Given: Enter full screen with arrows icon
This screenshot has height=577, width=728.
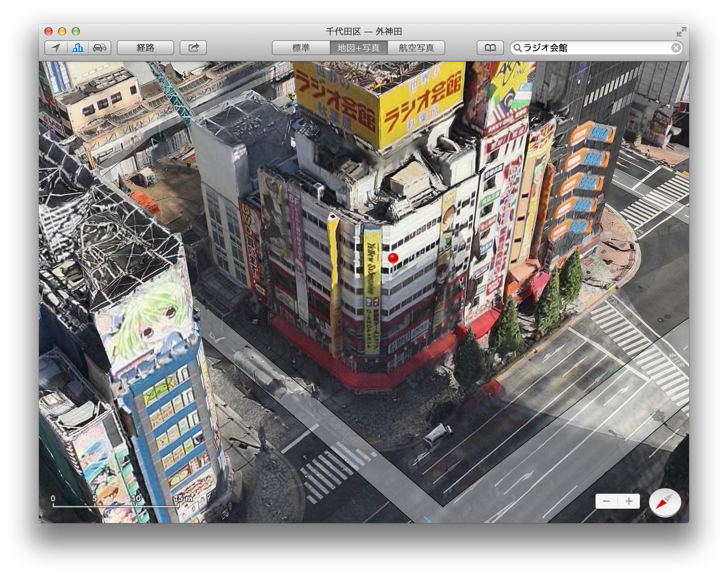Looking at the screenshot, I should pyautogui.click(x=681, y=32).
